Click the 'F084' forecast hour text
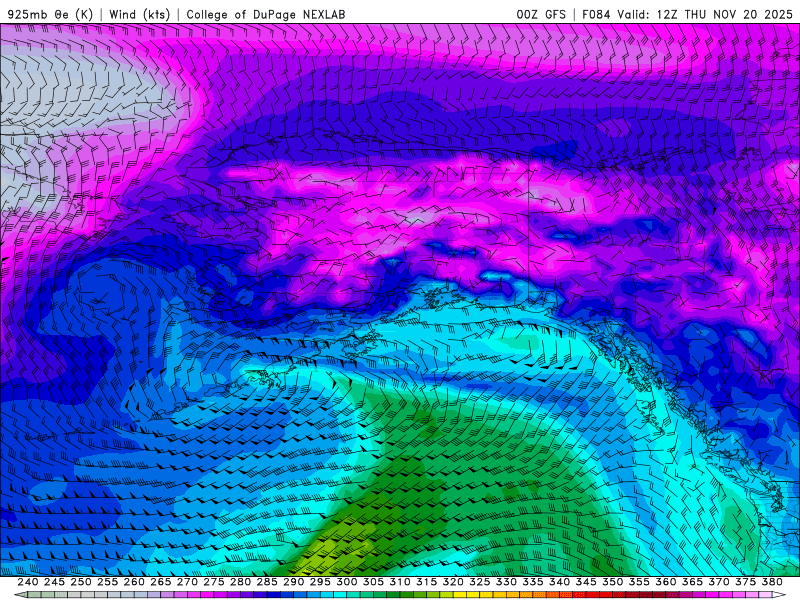The image size is (800, 600). (596, 14)
